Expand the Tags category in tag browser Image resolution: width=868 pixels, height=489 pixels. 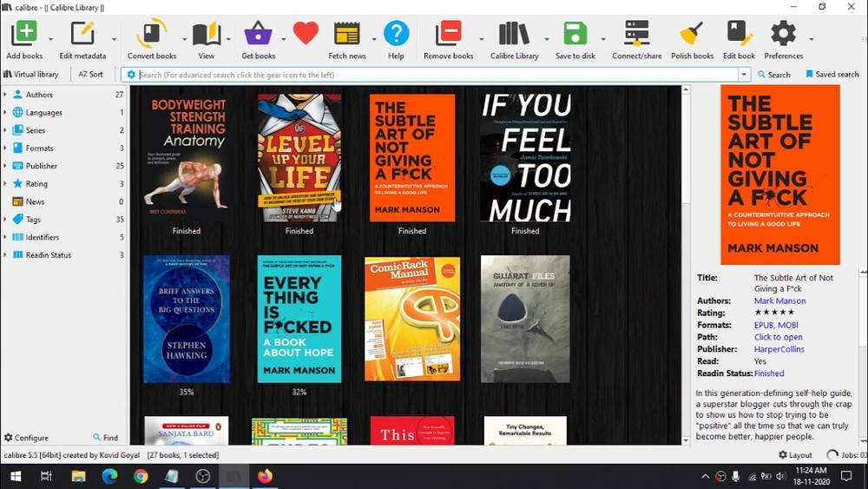point(5,219)
